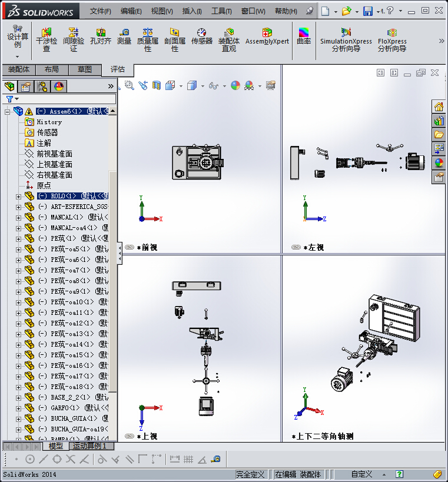Open File Explorer folder in task pane

439,135
